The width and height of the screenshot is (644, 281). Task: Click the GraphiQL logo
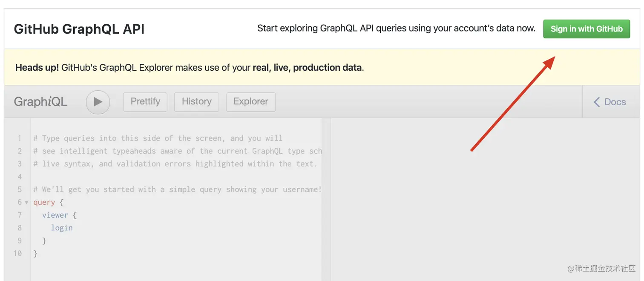(40, 102)
